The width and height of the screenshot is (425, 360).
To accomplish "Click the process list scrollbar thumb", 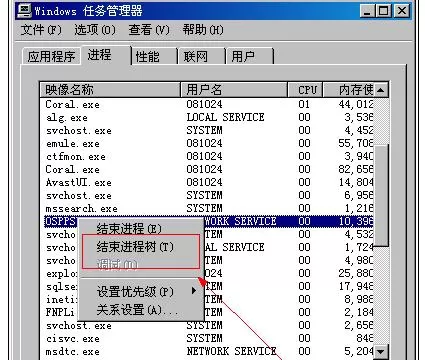I will [381, 195].
